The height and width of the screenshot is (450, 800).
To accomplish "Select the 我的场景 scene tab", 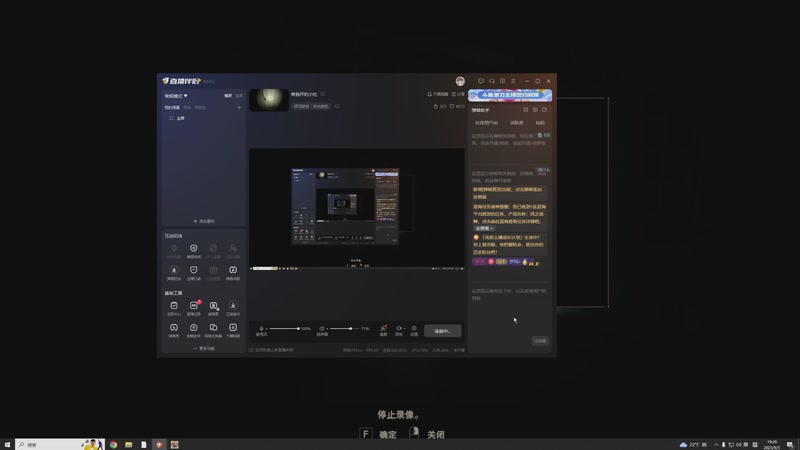I will [x=172, y=108].
